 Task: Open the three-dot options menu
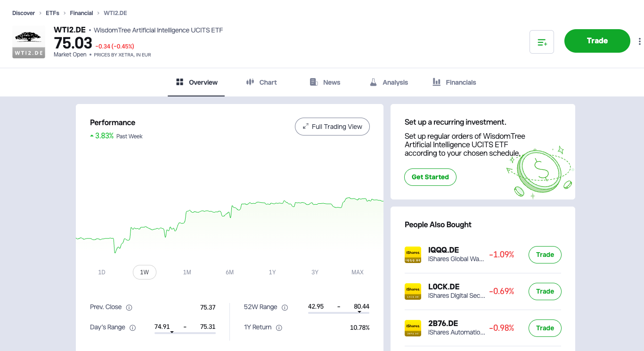pyautogui.click(x=639, y=41)
